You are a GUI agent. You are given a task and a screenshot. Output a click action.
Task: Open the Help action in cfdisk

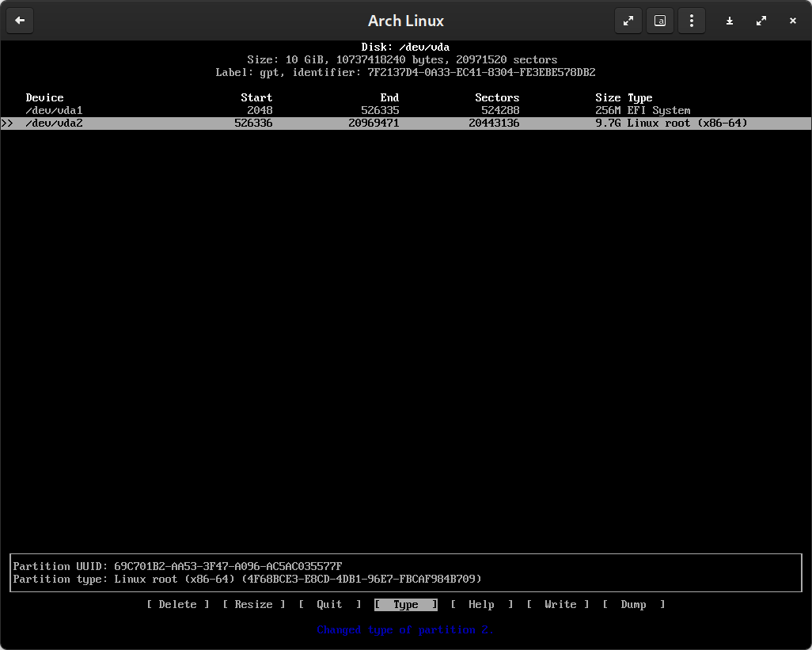[481, 604]
